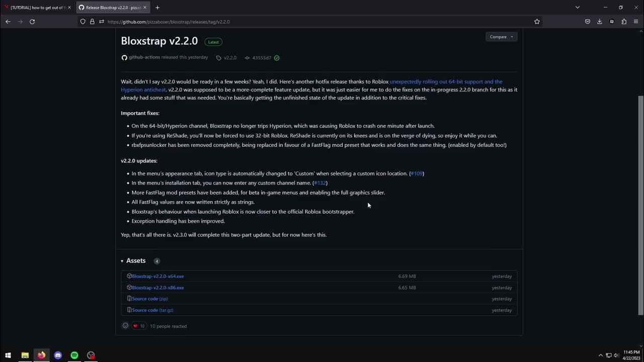
Task: Click the file icon next to Source code (zip)
Action: [x=129, y=299]
